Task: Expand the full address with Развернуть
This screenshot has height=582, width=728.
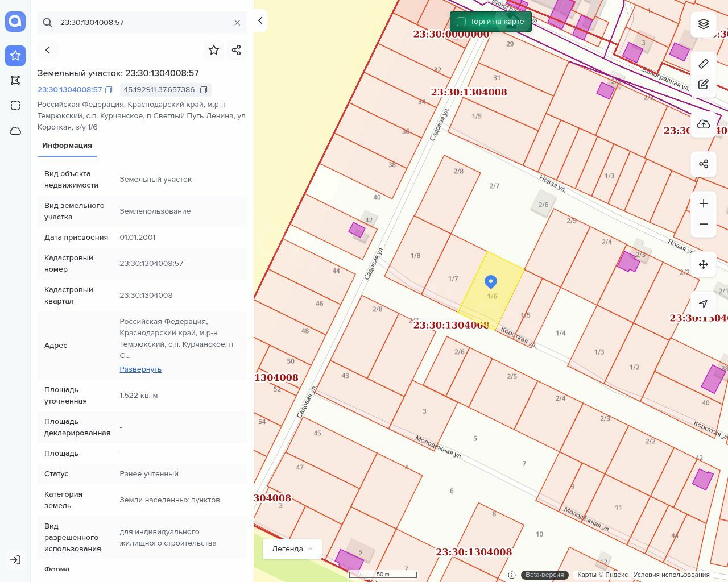Action: point(140,369)
